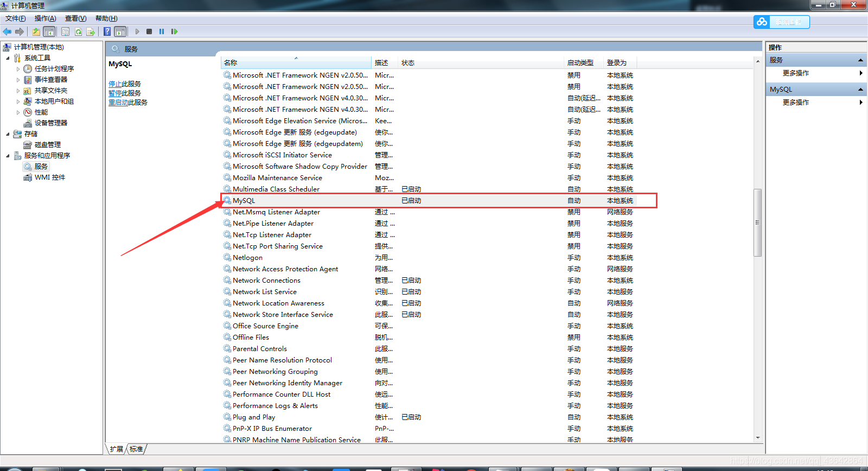Expand the 事件查看器 tree node

click(18, 80)
